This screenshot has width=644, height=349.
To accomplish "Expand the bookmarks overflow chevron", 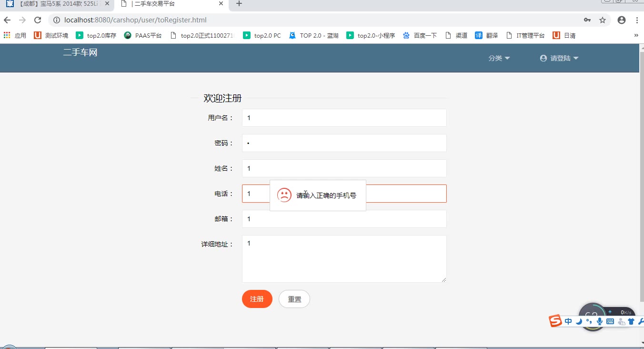I will (636, 35).
